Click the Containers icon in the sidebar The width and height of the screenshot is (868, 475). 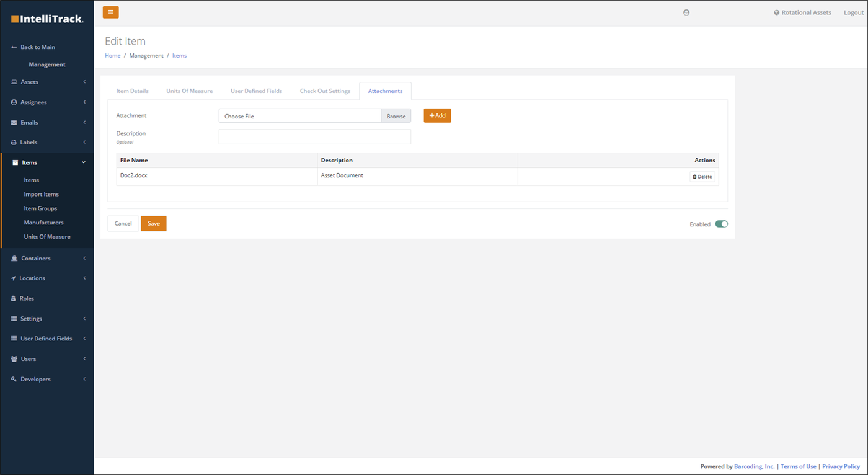pos(14,259)
